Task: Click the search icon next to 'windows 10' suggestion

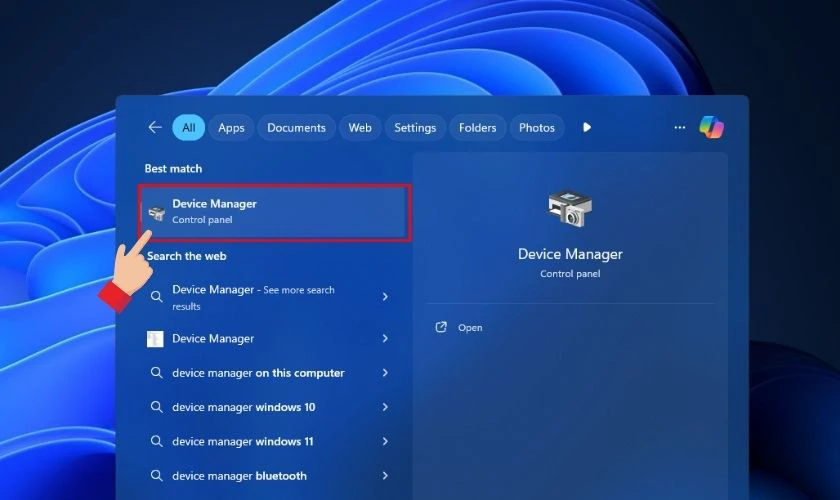Action: coord(156,407)
